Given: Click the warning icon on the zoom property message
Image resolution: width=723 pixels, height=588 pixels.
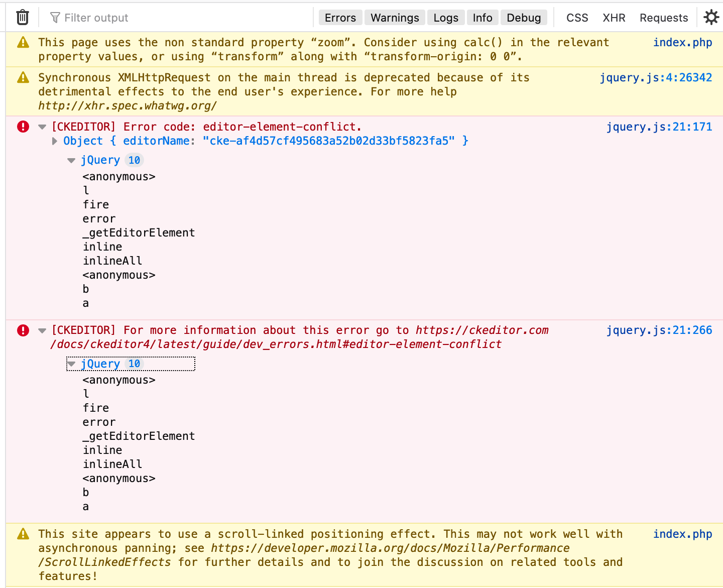Looking at the screenshot, I should point(23,43).
